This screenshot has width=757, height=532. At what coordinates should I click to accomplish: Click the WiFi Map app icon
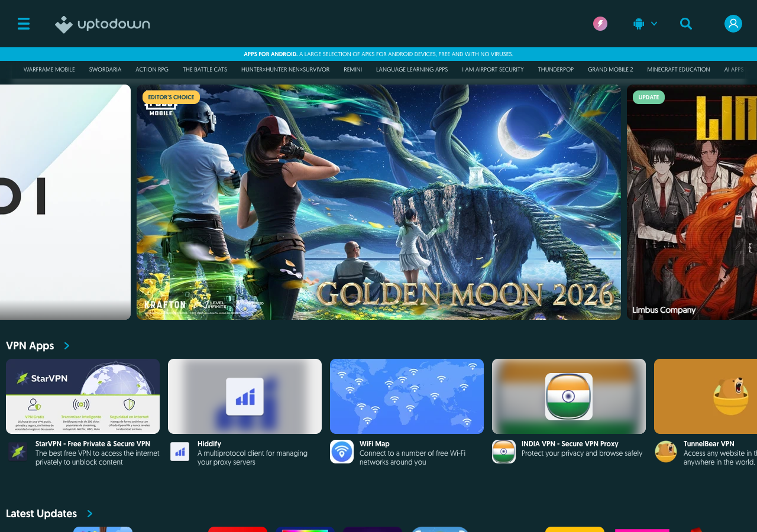[341, 451]
